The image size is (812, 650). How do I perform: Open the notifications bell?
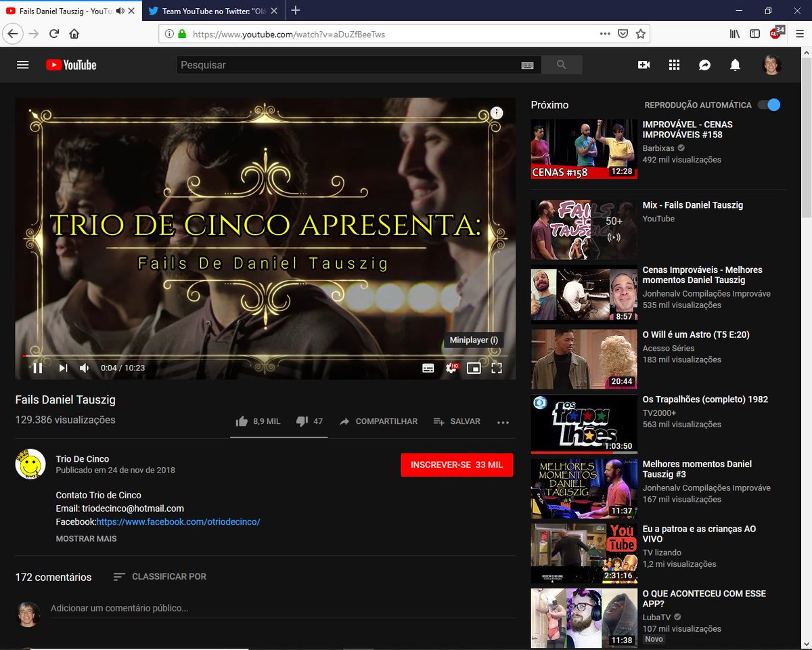(x=735, y=65)
